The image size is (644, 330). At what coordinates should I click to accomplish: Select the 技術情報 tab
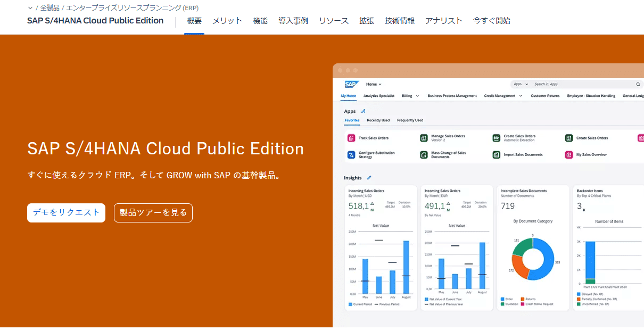pos(400,21)
